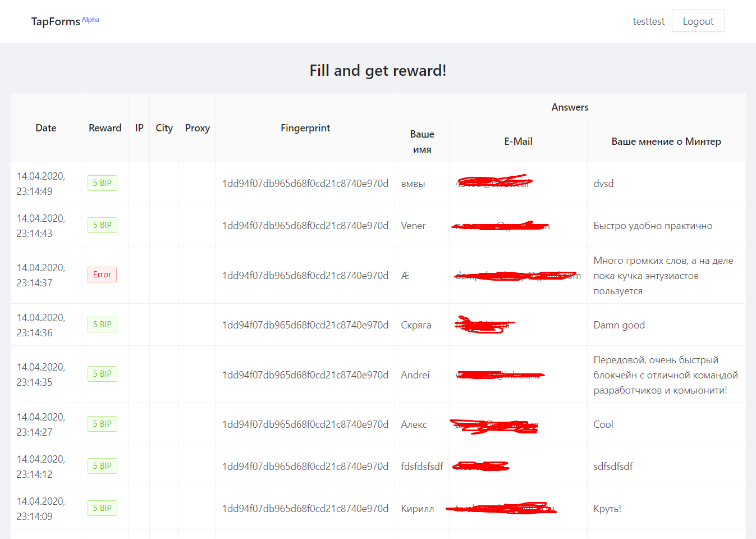
Task: Click the Answers group header
Action: (x=570, y=107)
